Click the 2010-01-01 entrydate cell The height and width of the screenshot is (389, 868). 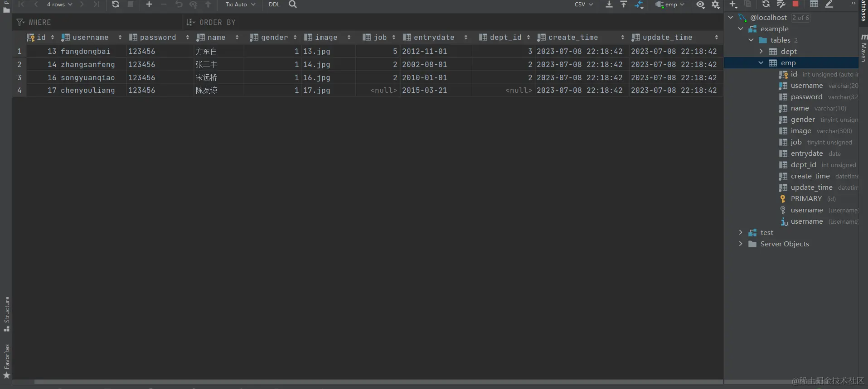tap(436, 77)
